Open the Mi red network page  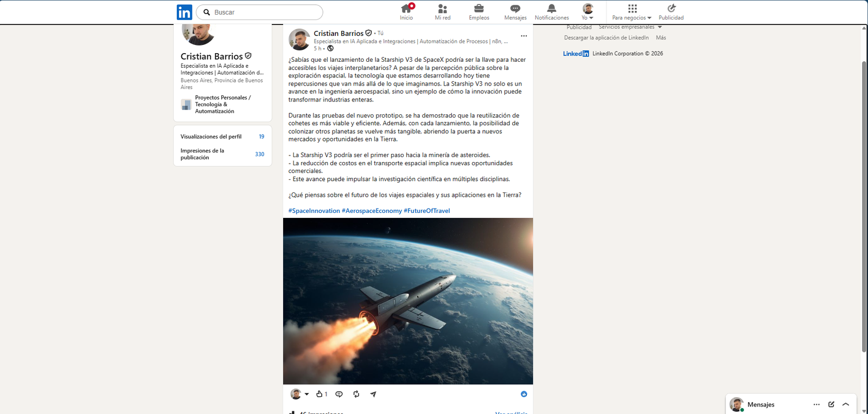tap(443, 12)
